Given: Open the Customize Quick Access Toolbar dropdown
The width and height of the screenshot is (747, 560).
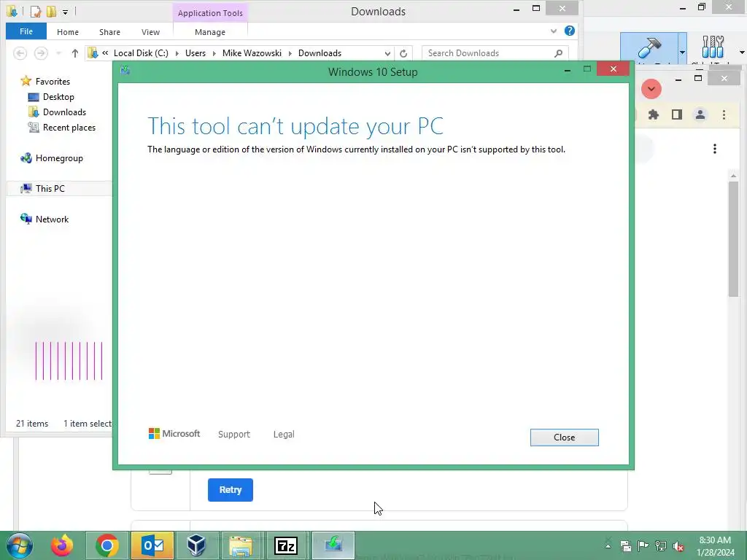Looking at the screenshot, I should coord(65,12).
